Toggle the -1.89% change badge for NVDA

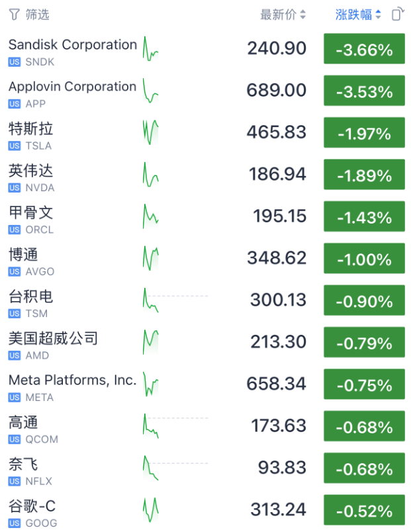[x=364, y=175]
